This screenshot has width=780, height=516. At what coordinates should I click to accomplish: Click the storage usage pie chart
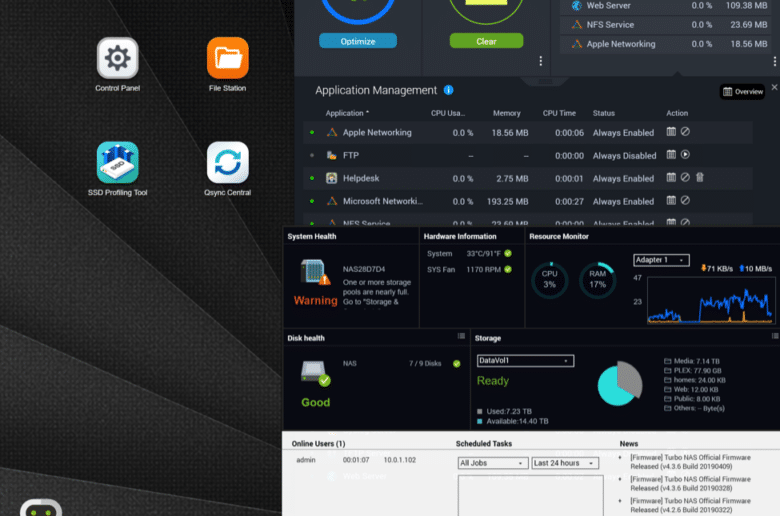[x=620, y=383]
